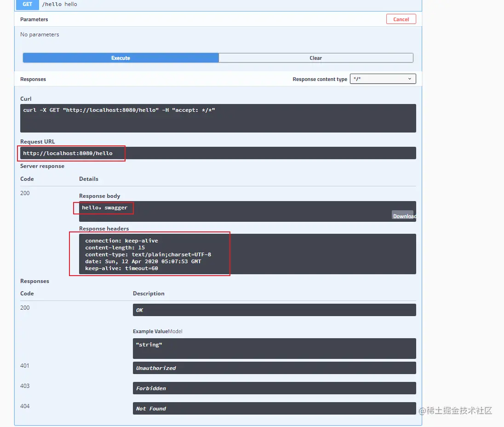Viewport: 504px width, 427px height.
Task: Click the 200 server response code
Action: tap(25, 193)
